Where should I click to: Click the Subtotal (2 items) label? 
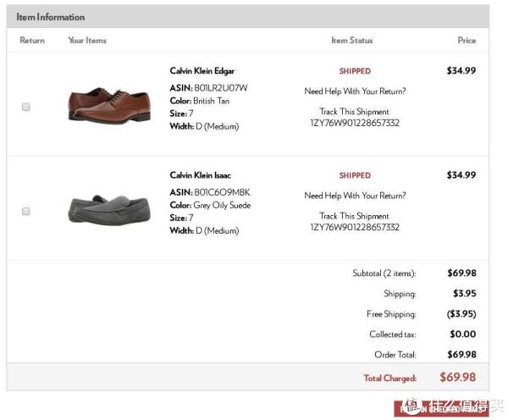click(384, 274)
